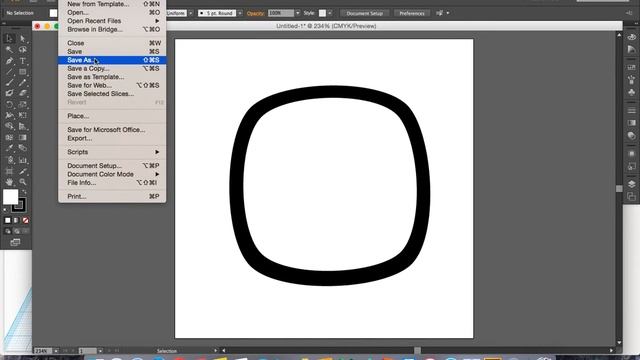Viewport: 640px width, 360px height.
Task: Select the Pencil tool
Action: point(23,82)
